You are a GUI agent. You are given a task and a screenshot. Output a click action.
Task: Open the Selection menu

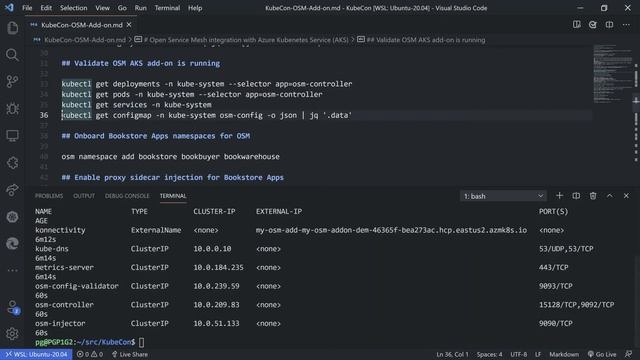[73, 8]
